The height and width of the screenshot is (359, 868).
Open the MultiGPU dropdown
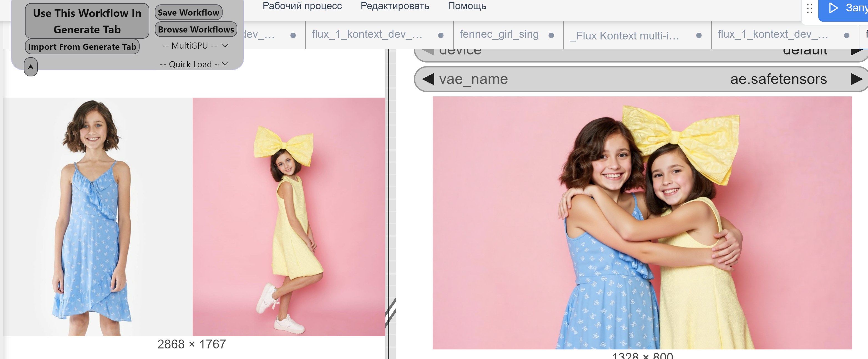[195, 46]
